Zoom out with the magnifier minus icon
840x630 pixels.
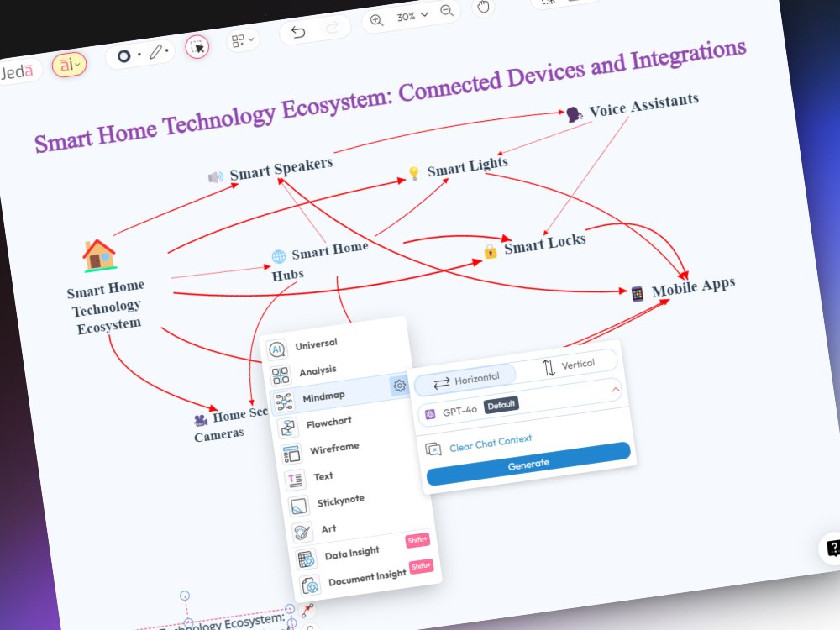pyautogui.click(x=447, y=11)
